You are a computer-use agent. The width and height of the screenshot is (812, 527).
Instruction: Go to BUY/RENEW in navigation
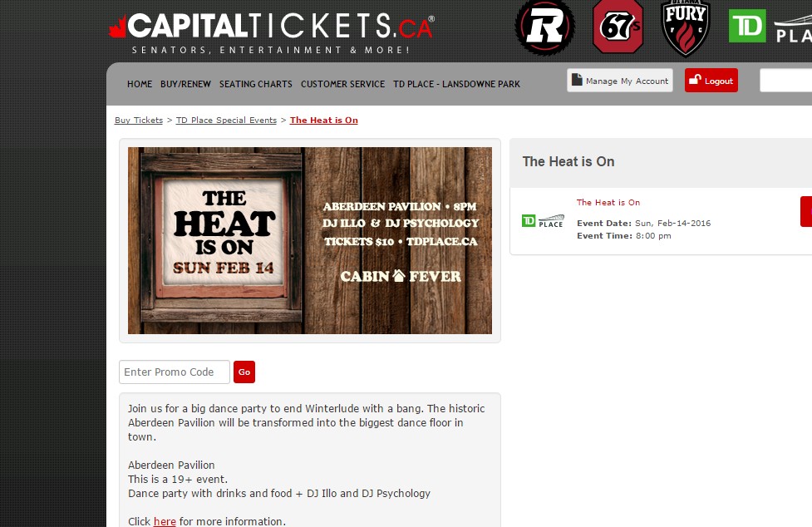[x=185, y=84]
